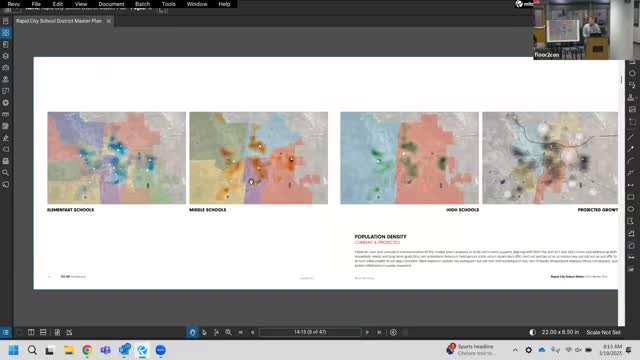Open the Thumbnails panel in left sidebar
This screenshot has width=640, height=360.
[x=6, y=33]
